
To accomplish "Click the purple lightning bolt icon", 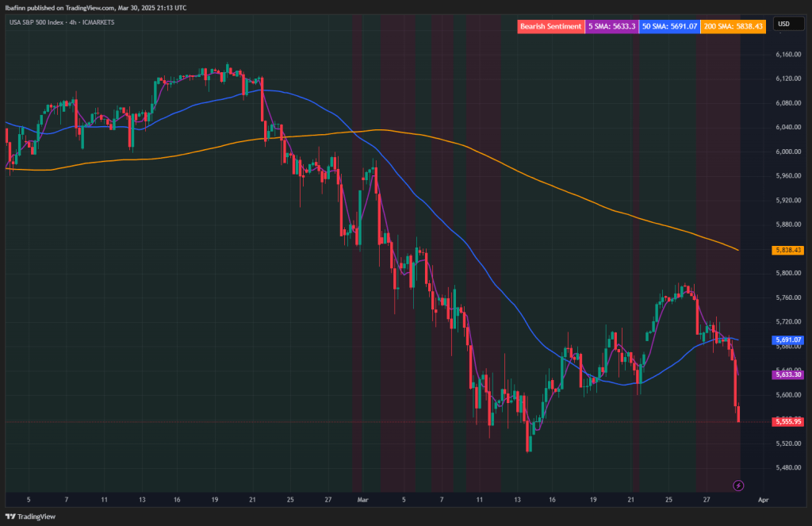I will pos(738,485).
